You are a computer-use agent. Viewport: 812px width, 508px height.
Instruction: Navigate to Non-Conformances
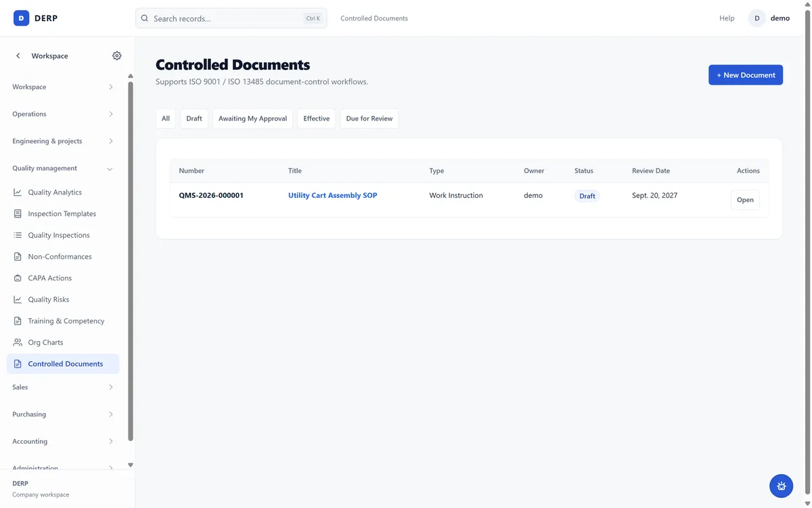tap(63, 257)
